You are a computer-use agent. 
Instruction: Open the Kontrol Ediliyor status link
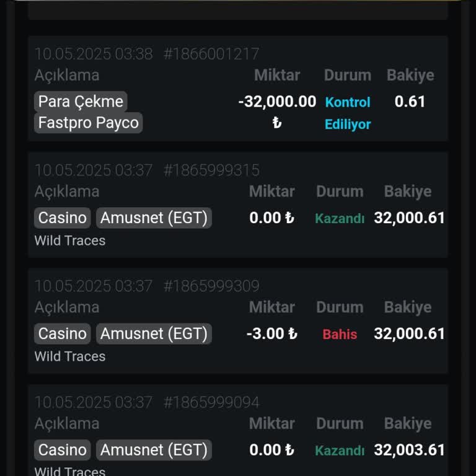[x=348, y=113]
